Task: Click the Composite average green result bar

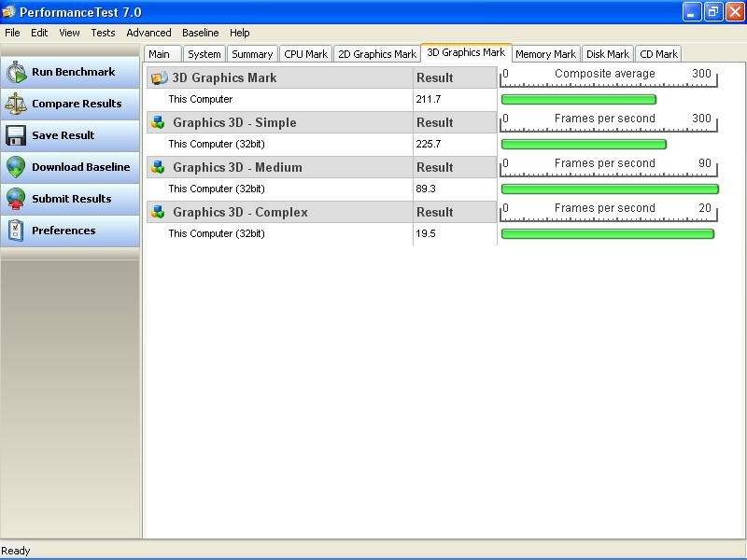Action: coord(578,99)
